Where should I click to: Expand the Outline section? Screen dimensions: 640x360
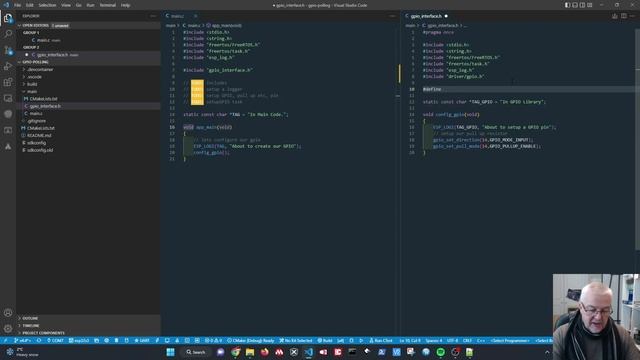click(30, 318)
